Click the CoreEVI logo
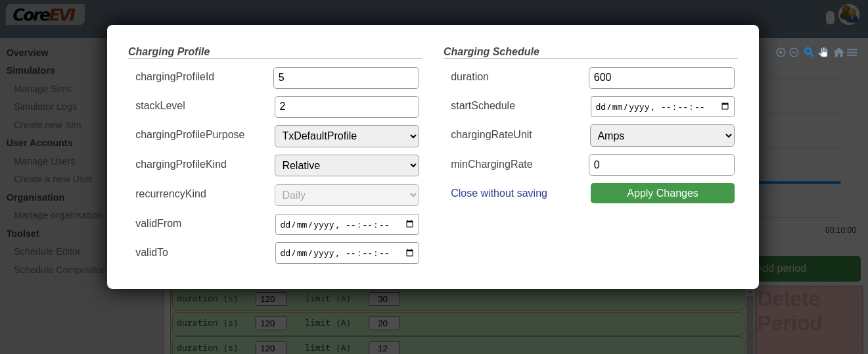Screen dimensions: 868x354 45,14
